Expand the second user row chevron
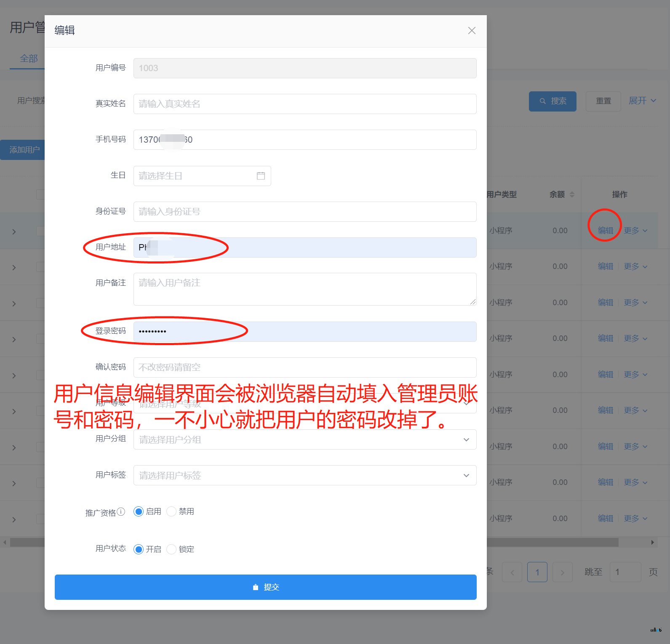The image size is (670, 644). point(14,268)
